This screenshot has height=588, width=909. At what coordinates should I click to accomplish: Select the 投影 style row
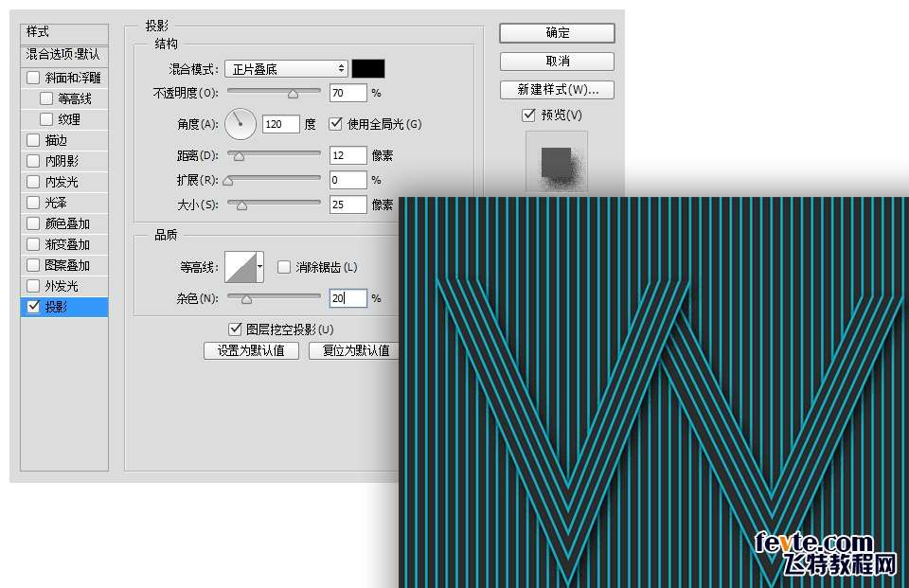click(64, 307)
